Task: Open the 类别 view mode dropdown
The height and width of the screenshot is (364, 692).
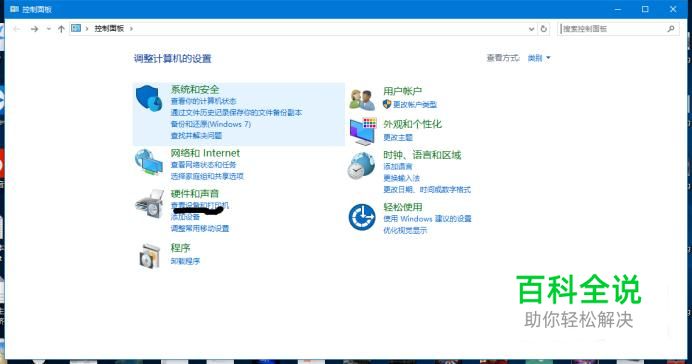Action: coord(539,58)
